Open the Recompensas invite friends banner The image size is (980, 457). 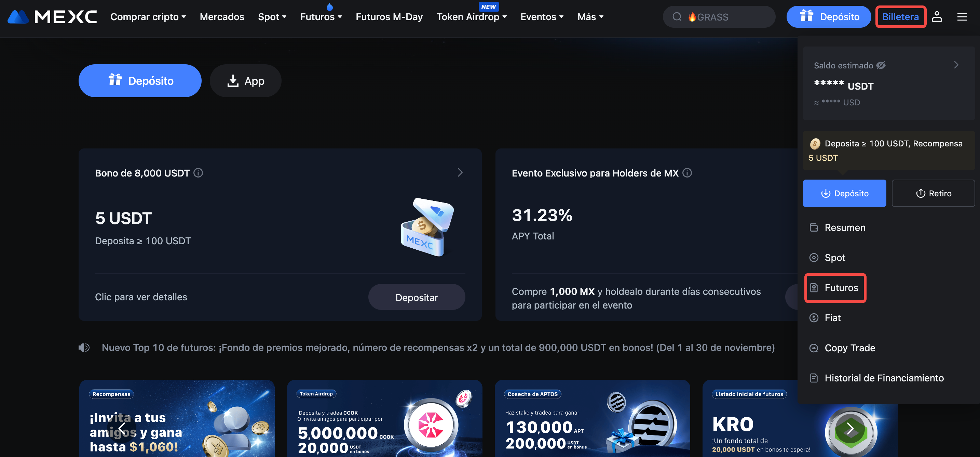[177, 418]
